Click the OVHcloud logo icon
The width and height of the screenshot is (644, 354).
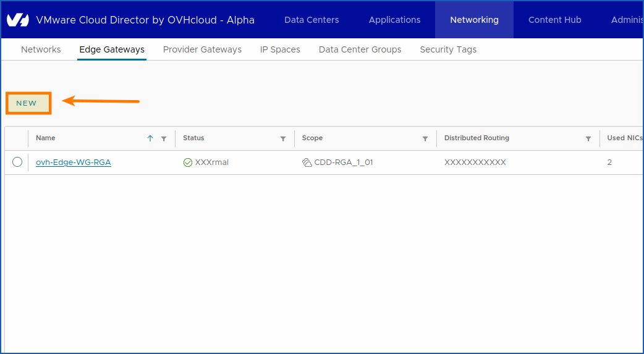click(18, 20)
